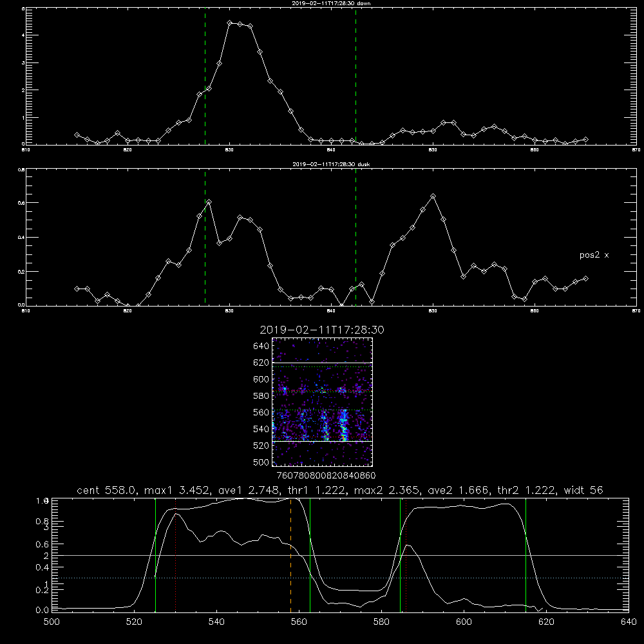Click the right green dashed line in dusk plot
This screenshot has width=644, height=644.
coord(355,237)
